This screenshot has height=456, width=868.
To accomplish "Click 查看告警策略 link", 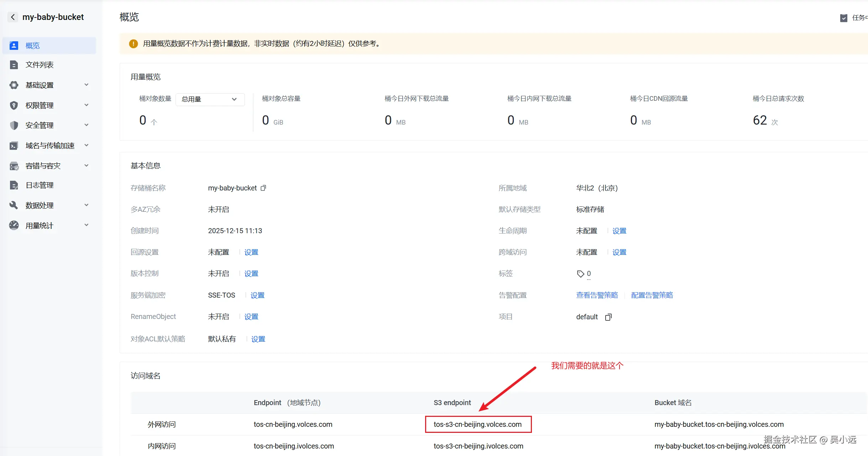I will point(597,295).
